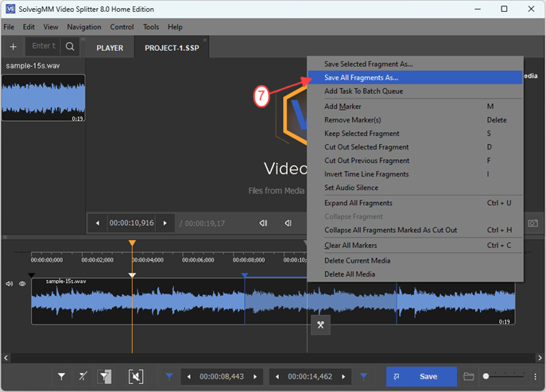Select Invert Time Line Fragments

point(415,174)
